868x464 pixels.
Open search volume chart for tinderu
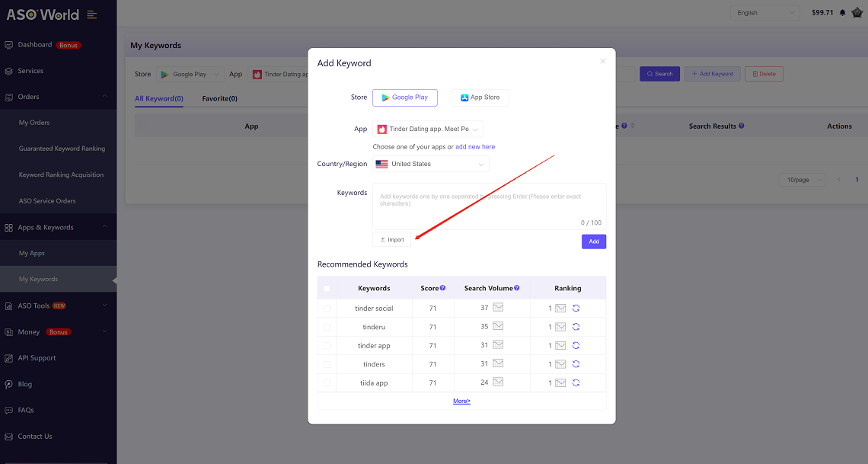tap(498, 326)
